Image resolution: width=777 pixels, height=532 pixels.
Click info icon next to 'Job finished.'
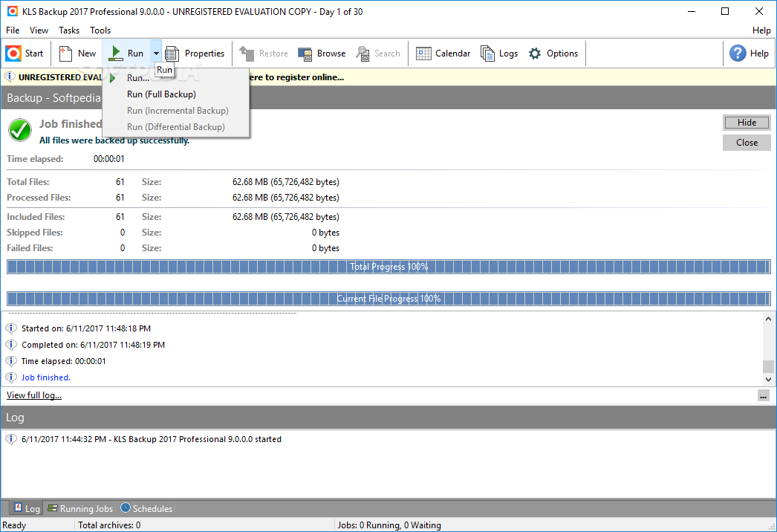coord(11,377)
